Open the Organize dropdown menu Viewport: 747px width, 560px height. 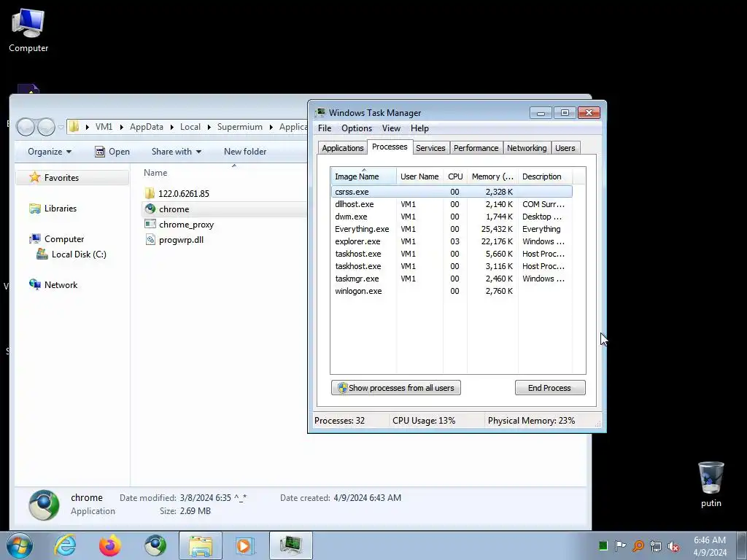pos(49,152)
